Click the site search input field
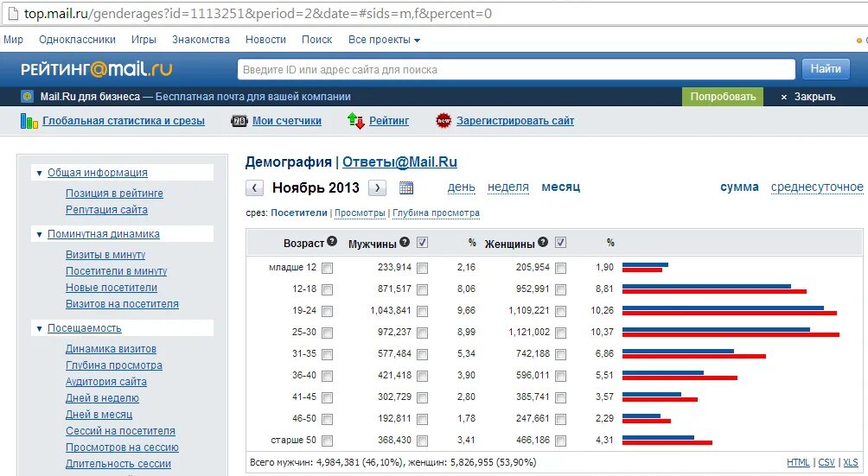Screen dimensions: 868x476 click(x=516, y=70)
